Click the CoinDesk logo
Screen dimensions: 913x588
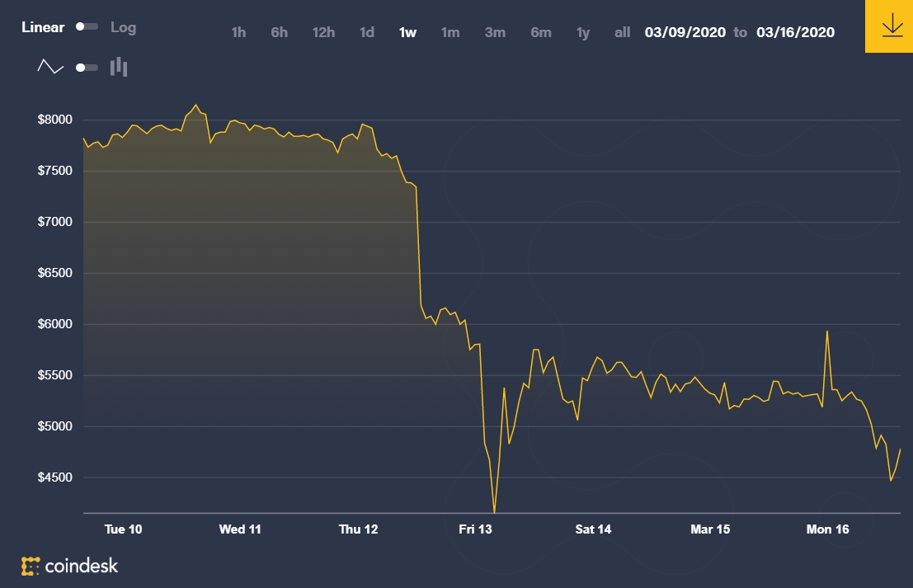coord(70,565)
